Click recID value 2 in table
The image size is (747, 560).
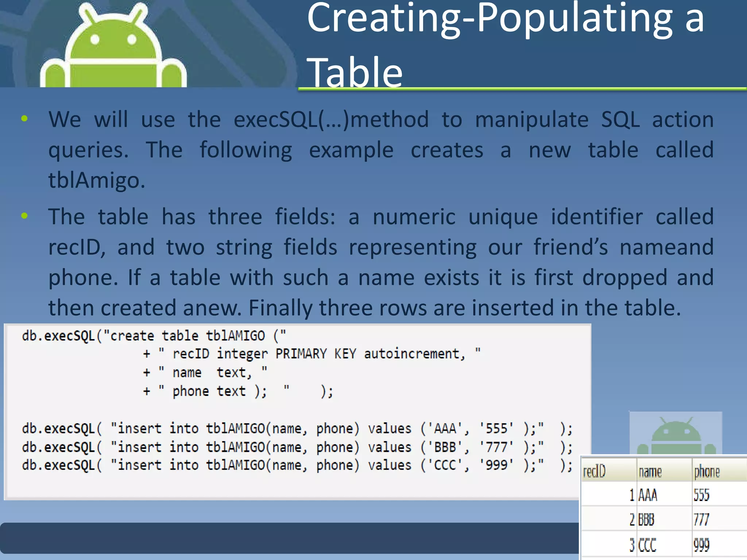pos(632,520)
